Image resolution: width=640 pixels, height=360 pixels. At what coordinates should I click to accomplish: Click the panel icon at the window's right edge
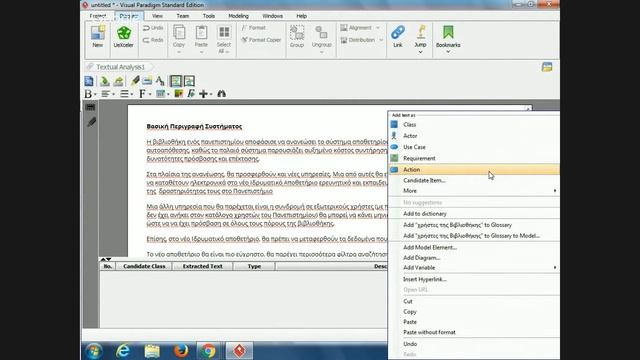pos(547,67)
